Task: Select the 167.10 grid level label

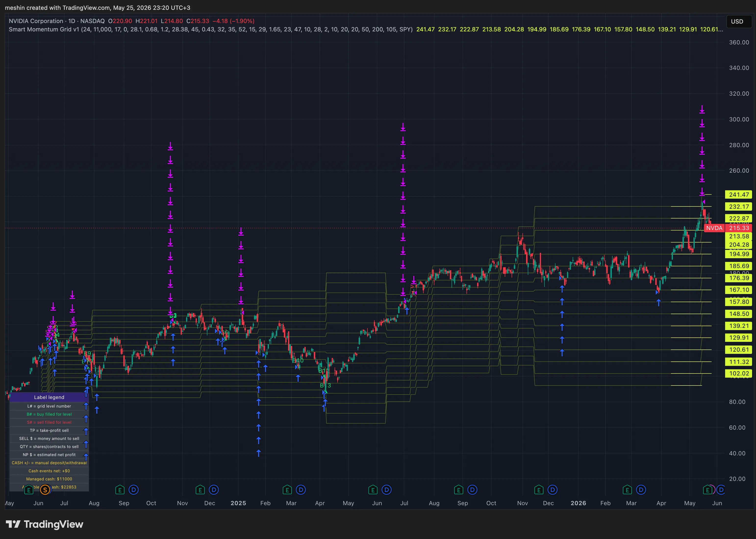Action: [739, 290]
